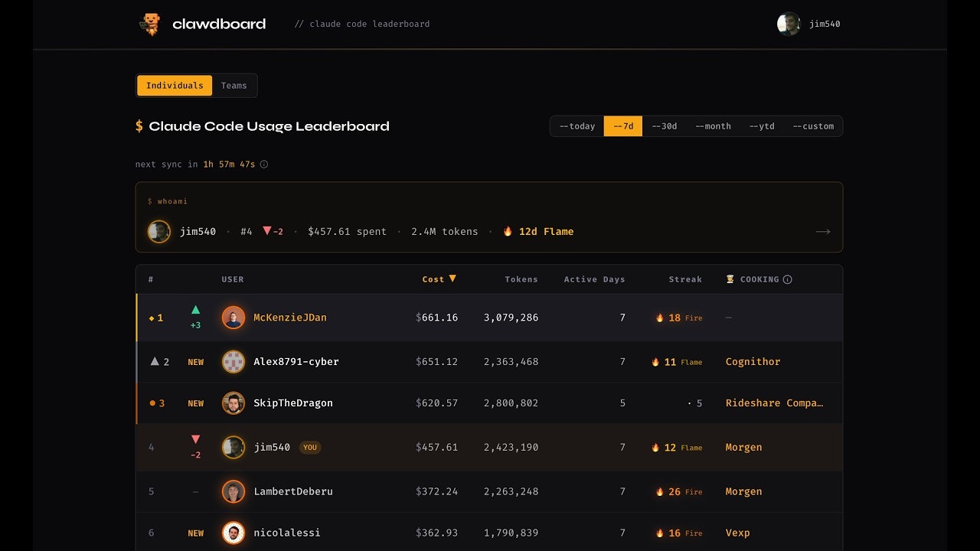Click the Cost column sort arrow
The height and width of the screenshot is (551, 980).
coord(453,279)
